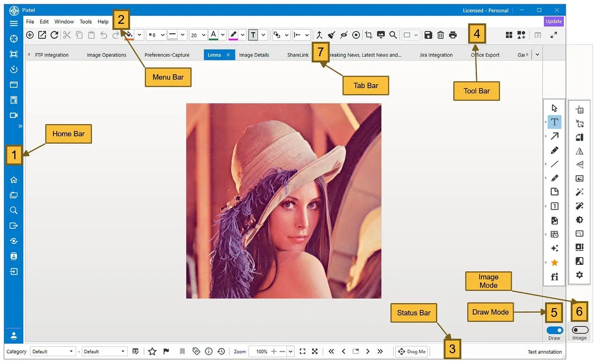Open the hamburger menu in the sidebar

point(13,23)
